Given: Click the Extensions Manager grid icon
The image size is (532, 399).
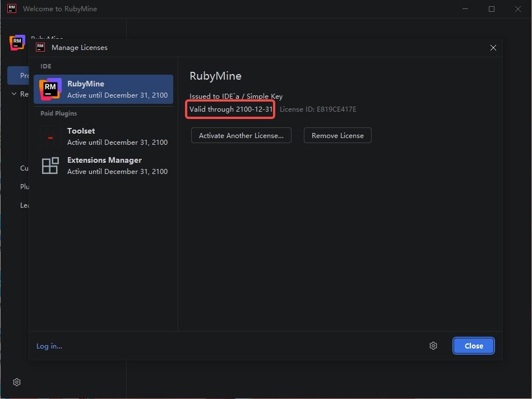Looking at the screenshot, I should coord(50,166).
